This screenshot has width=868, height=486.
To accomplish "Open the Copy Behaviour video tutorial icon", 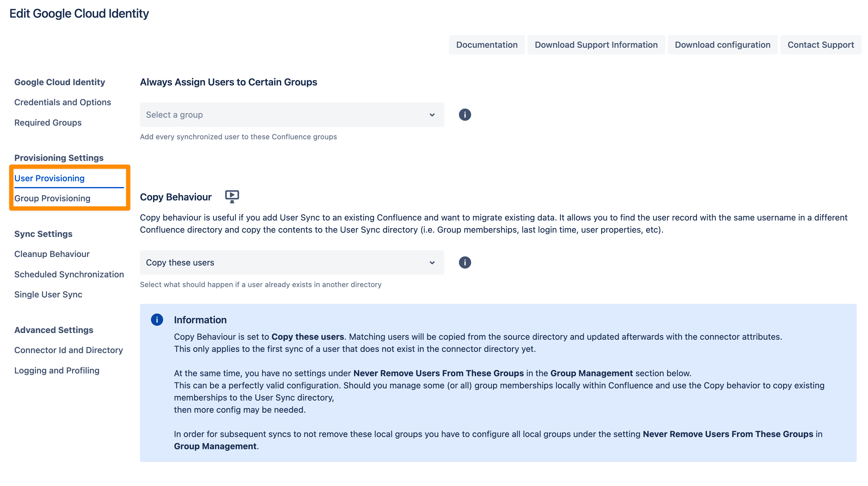I will [x=232, y=196].
